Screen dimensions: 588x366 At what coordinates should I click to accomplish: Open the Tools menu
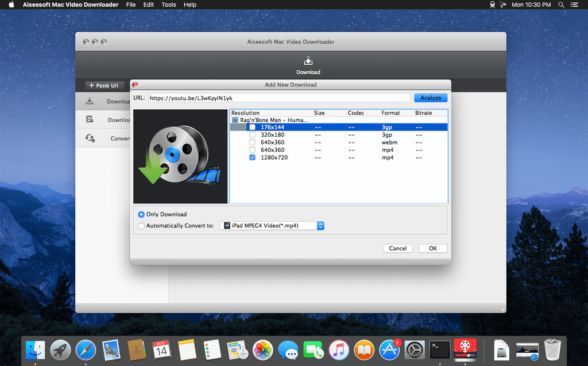tap(169, 5)
